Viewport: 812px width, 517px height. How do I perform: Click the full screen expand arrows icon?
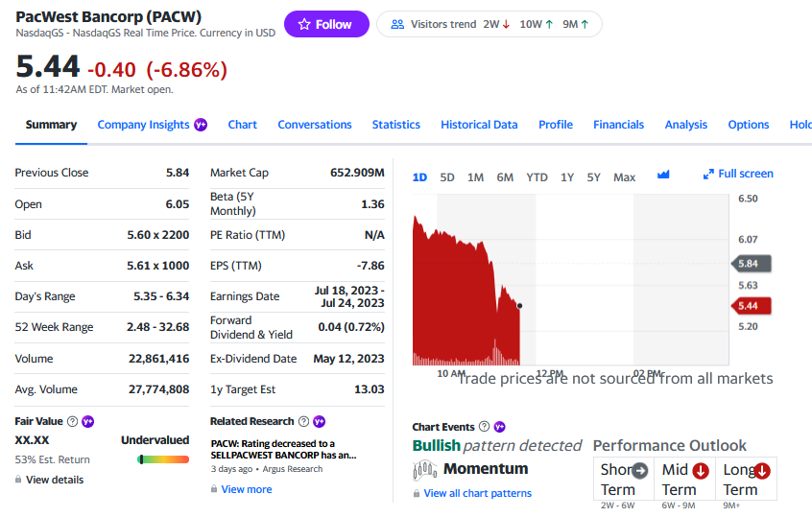(708, 175)
